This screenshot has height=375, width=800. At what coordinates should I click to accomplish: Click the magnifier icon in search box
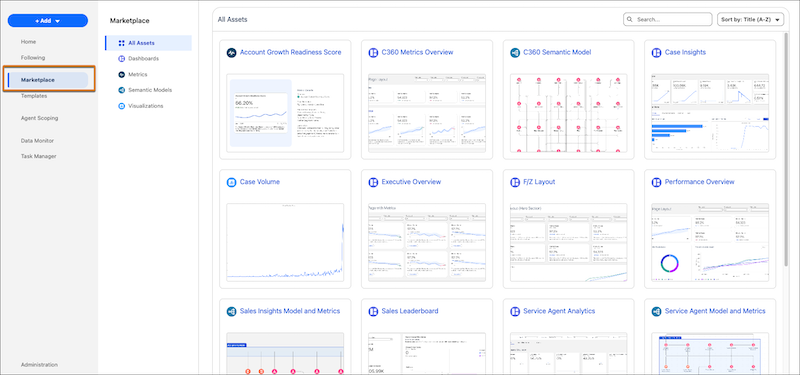(x=631, y=19)
